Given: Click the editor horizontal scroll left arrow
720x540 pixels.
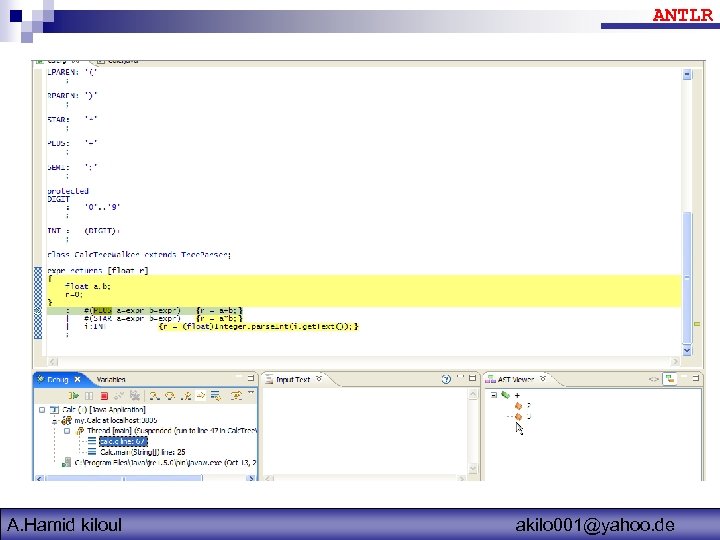Looking at the screenshot, I should point(52,361).
